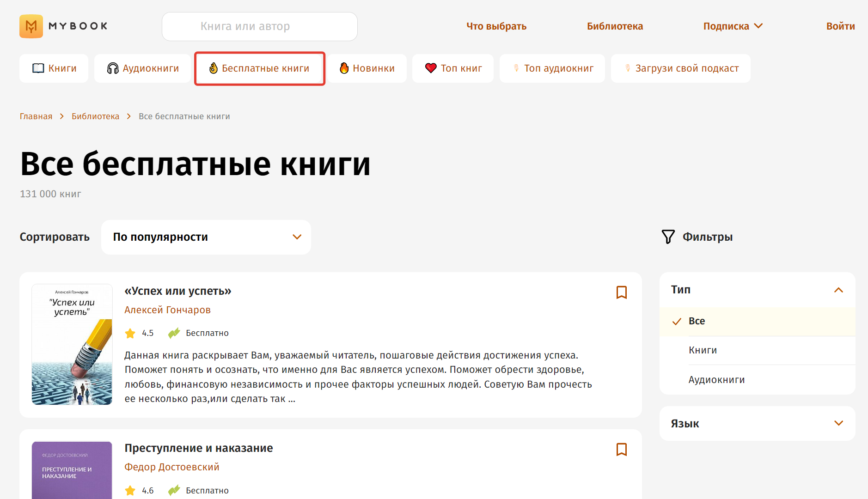This screenshot has height=499, width=868.
Task: Click the MyBook logo icon
Action: pos(31,26)
